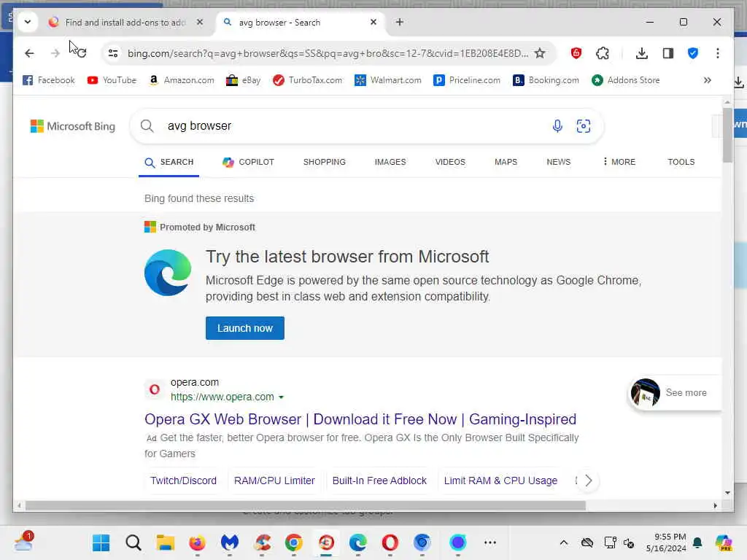Screen dimensions: 747x560
Task: Open the three-dot browser menu
Action: coord(718,53)
